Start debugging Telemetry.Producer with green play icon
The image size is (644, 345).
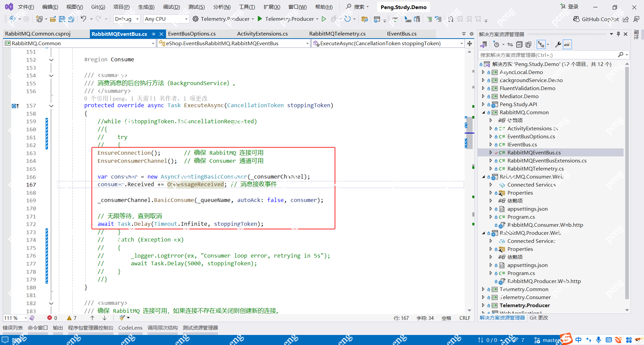(260, 19)
